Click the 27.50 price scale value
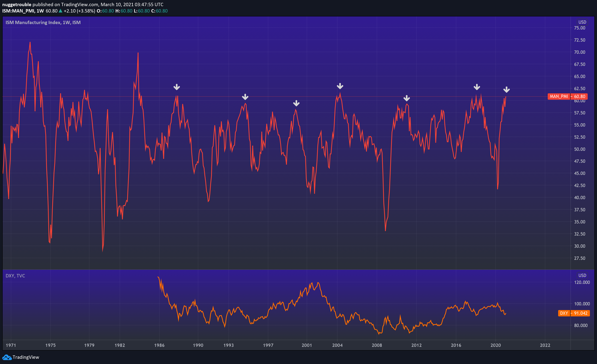This screenshot has height=364, width=597. point(580,258)
